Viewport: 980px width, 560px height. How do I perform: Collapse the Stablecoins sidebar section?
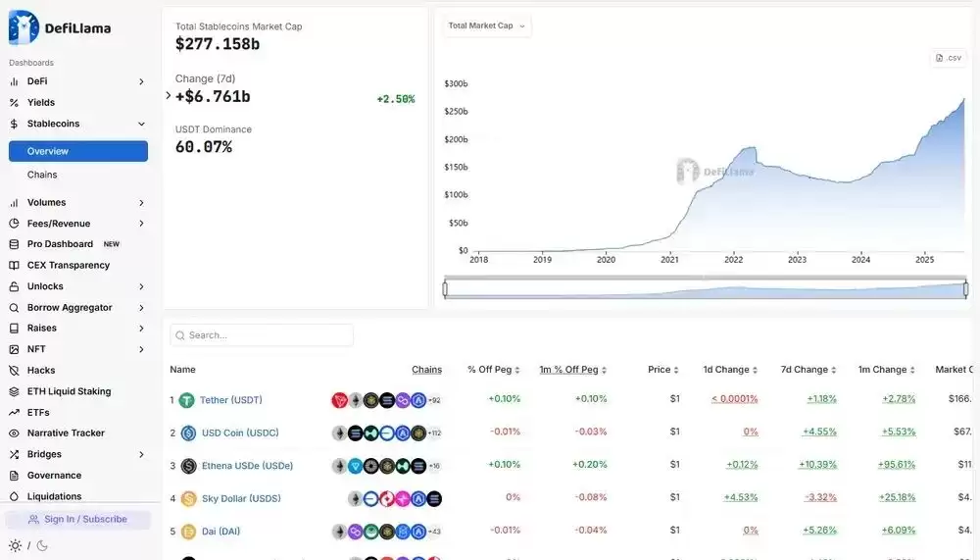141,124
